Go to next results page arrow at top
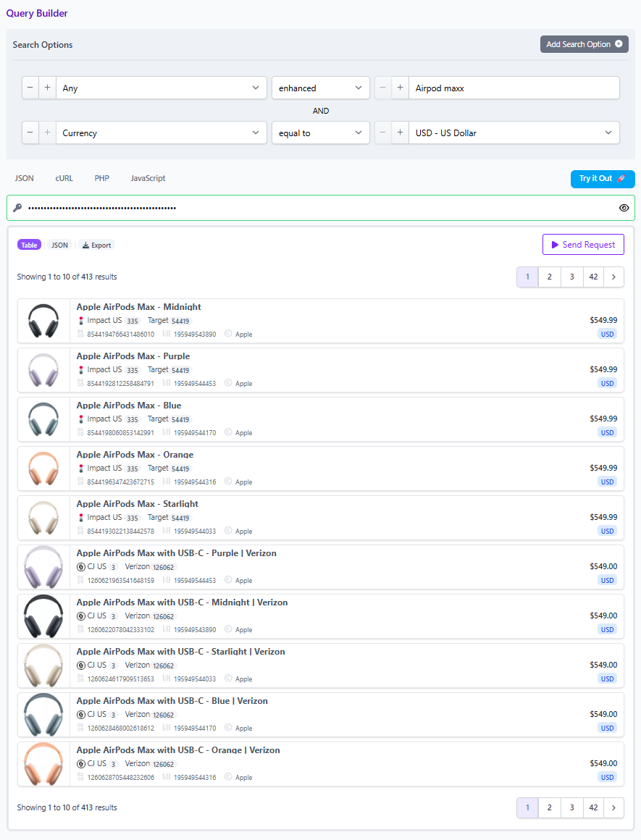 (x=613, y=277)
